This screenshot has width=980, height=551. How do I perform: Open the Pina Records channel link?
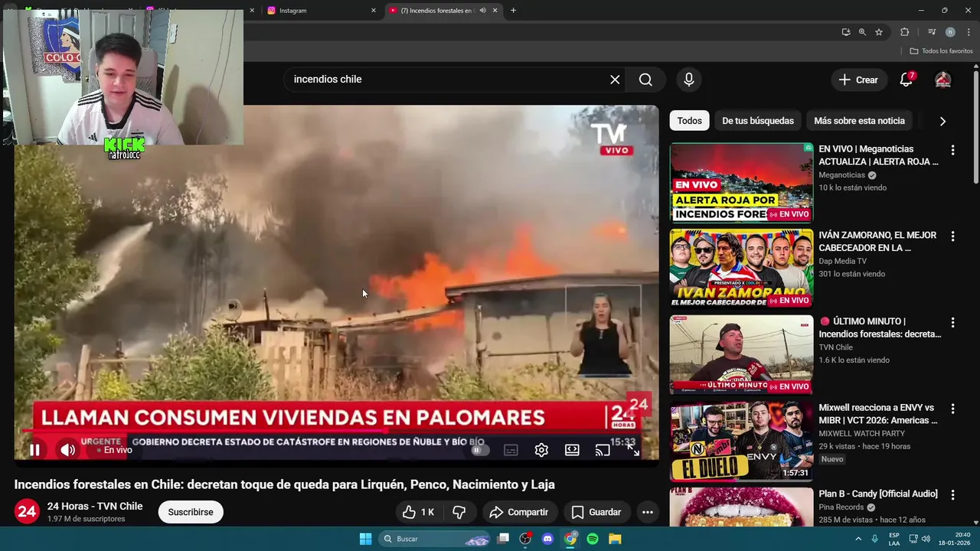tap(842, 507)
